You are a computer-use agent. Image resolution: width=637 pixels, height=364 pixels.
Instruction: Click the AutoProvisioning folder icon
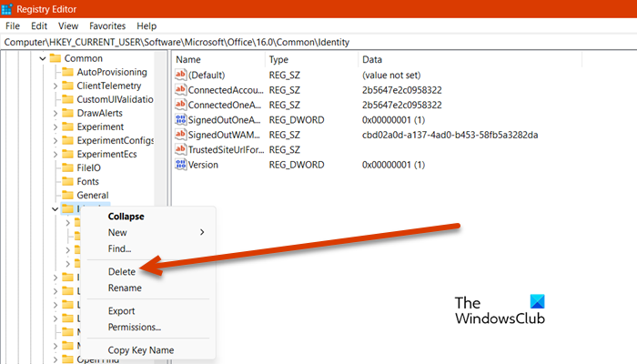click(67, 72)
